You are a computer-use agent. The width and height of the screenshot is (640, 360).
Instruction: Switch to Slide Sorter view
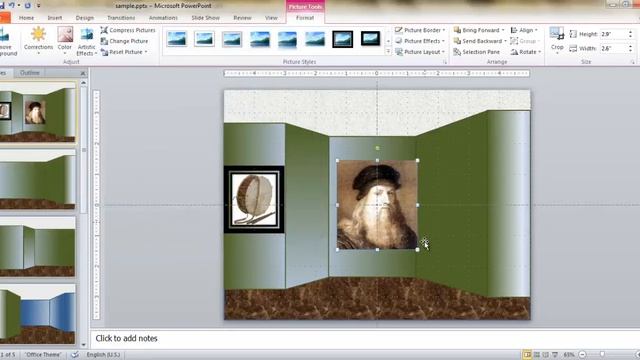click(x=537, y=355)
